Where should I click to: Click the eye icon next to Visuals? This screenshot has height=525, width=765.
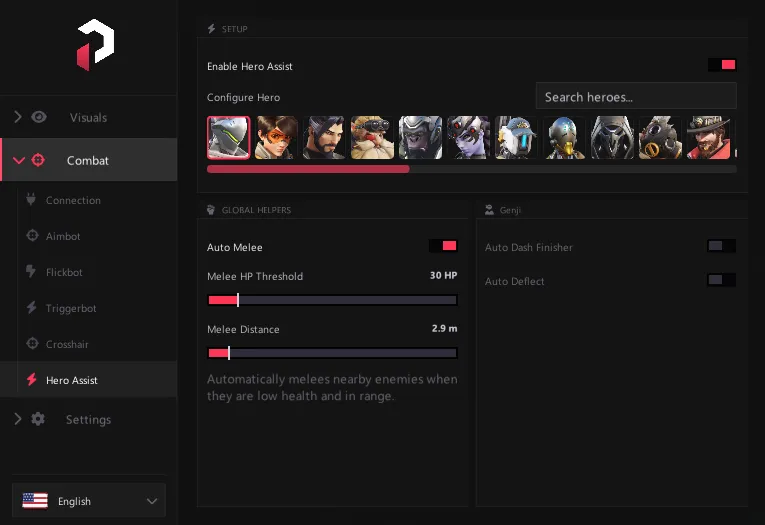(39, 117)
